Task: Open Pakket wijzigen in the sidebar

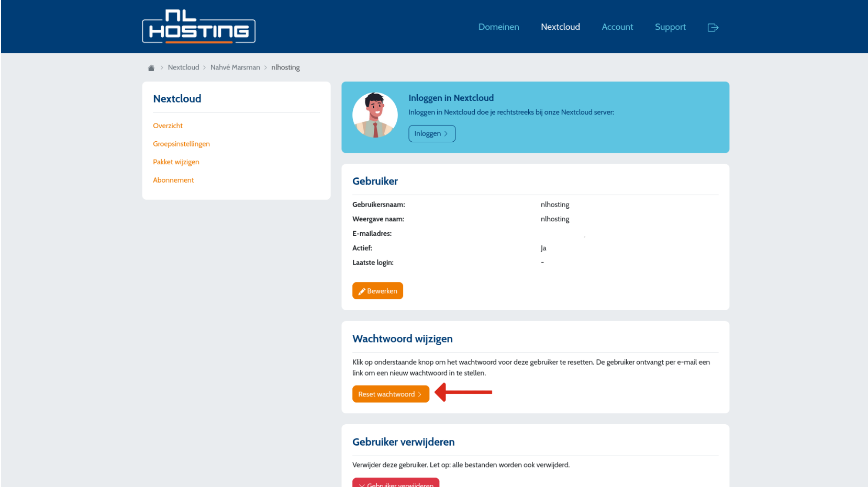Action: [x=176, y=162]
